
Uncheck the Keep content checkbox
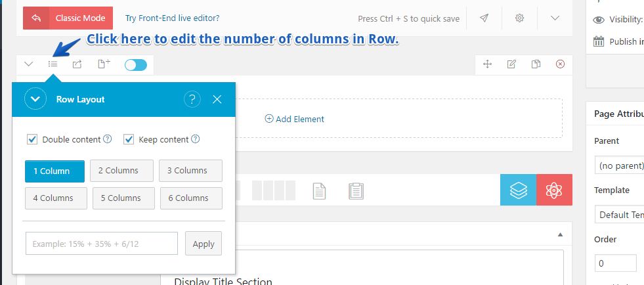[x=129, y=139]
